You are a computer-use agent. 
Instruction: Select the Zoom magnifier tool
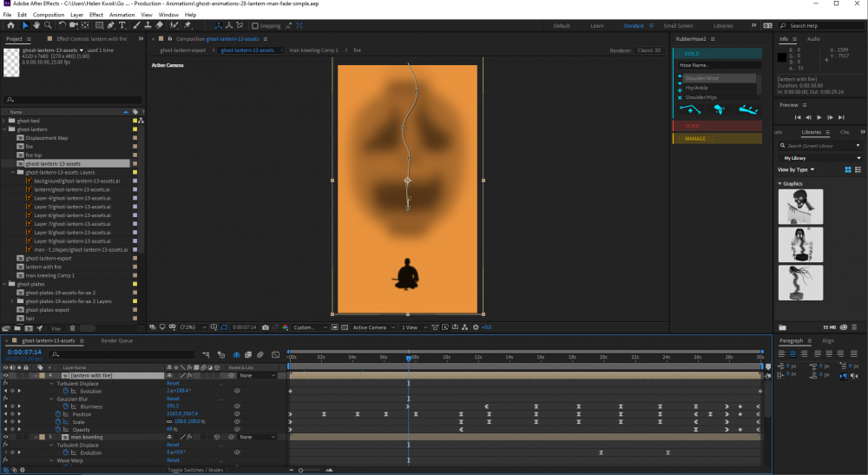(49, 26)
